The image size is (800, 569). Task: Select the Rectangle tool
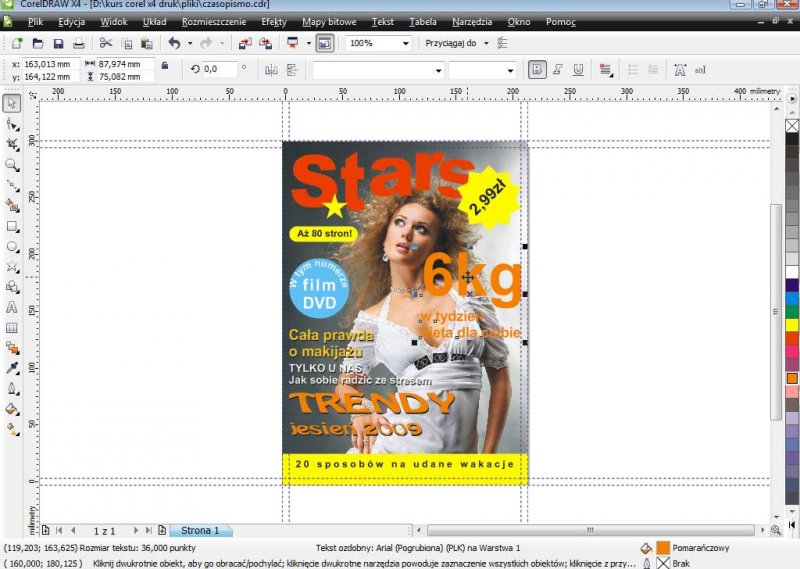point(12,226)
